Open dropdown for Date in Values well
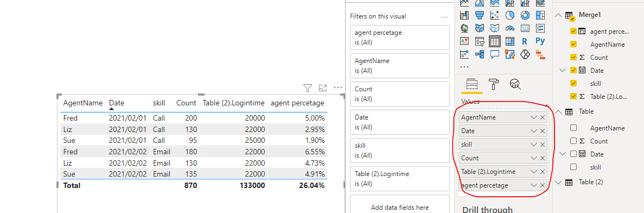 [533, 131]
